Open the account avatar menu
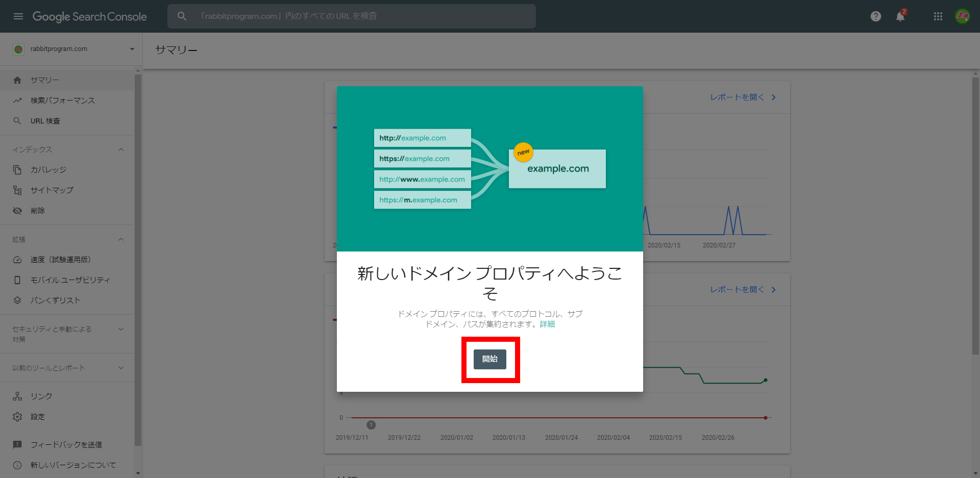The image size is (980, 478). (963, 16)
